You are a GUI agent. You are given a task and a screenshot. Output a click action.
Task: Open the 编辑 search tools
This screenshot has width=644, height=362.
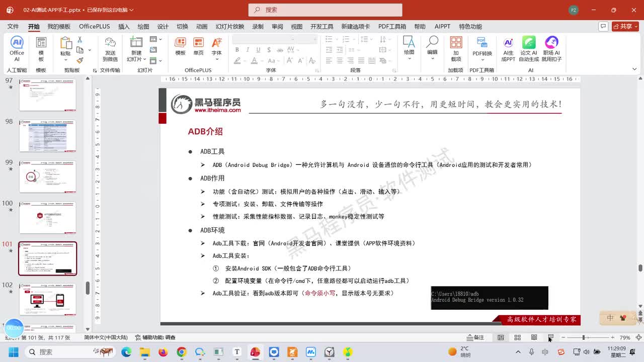click(432, 48)
